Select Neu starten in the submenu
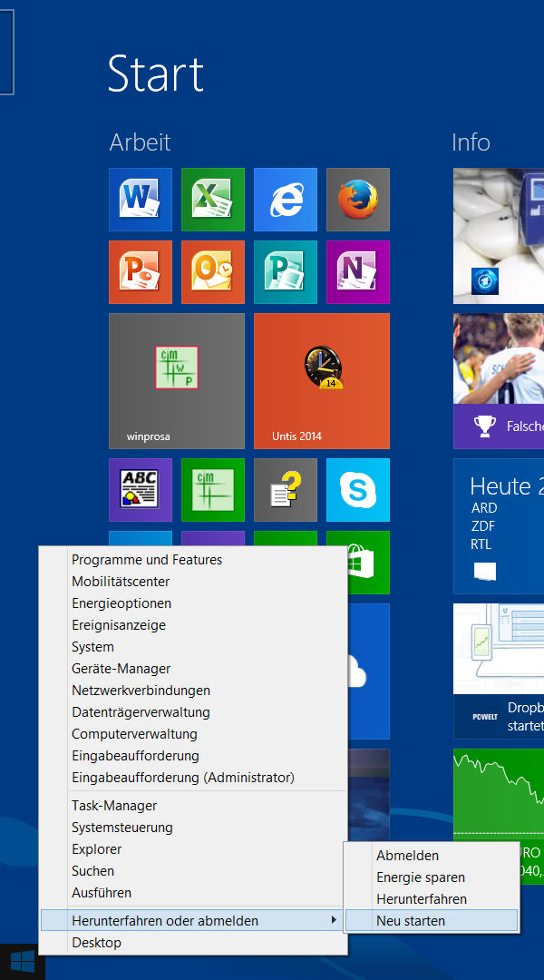544x980 pixels. (x=411, y=921)
